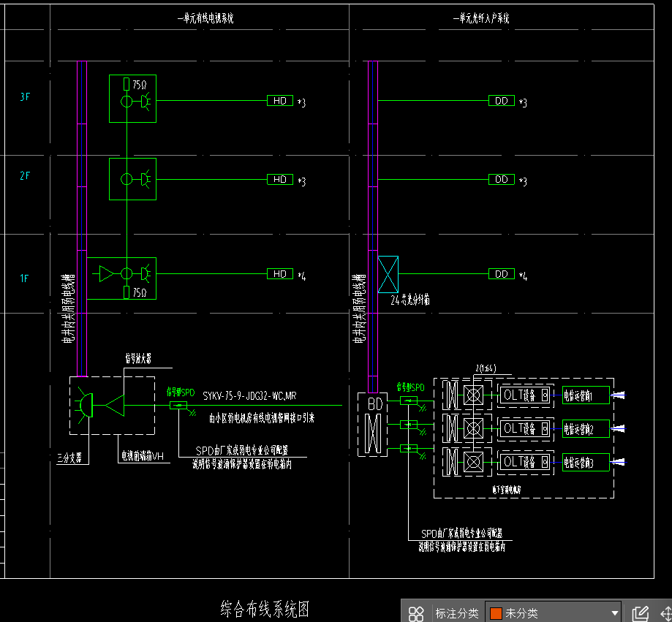Select OLT设备 box beside 电信运营商1
The image size is (672, 622).
(526, 395)
